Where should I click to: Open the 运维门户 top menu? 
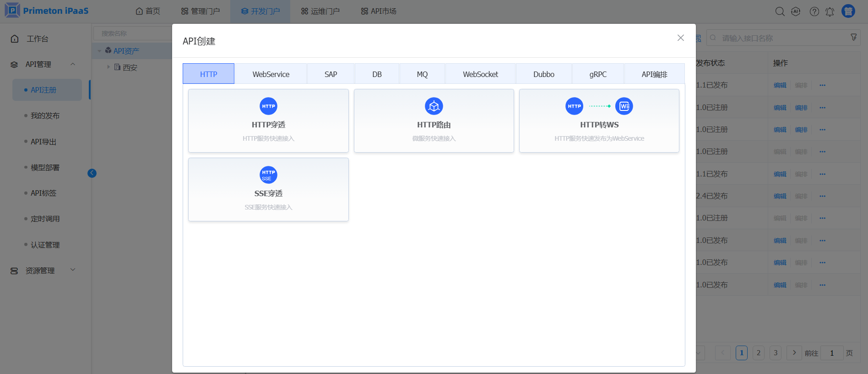pyautogui.click(x=320, y=11)
